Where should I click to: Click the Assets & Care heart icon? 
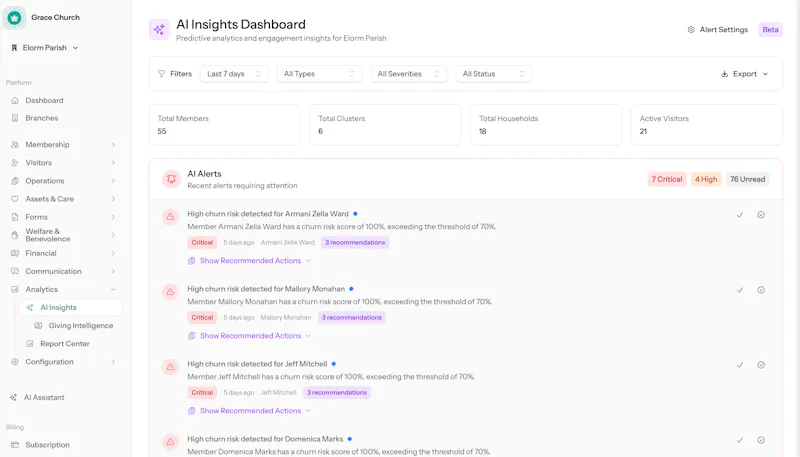pos(15,199)
